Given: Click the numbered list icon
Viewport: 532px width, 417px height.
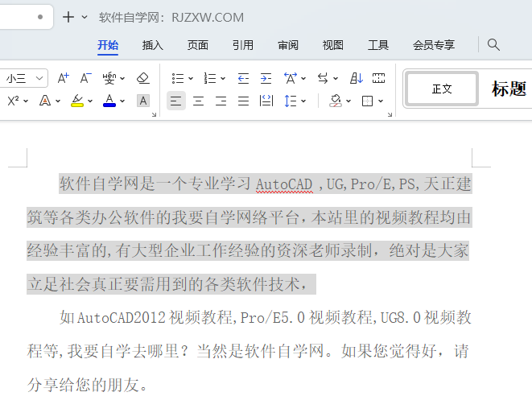Looking at the screenshot, I should pyautogui.click(x=210, y=78).
